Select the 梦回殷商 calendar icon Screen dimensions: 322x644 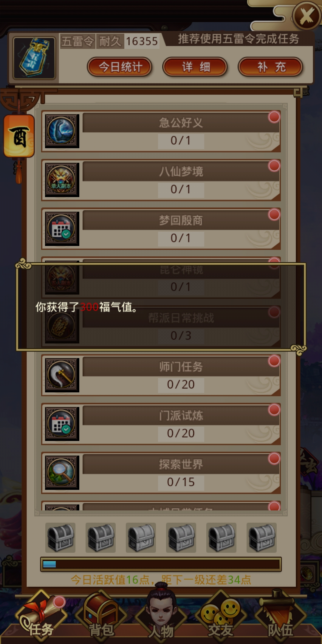tap(62, 229)
